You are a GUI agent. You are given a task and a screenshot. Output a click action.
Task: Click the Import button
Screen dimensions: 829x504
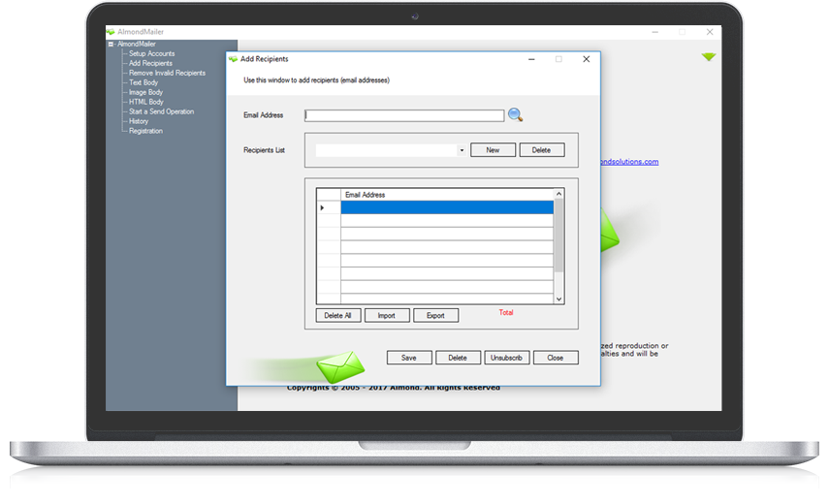[x=387, y=315]
